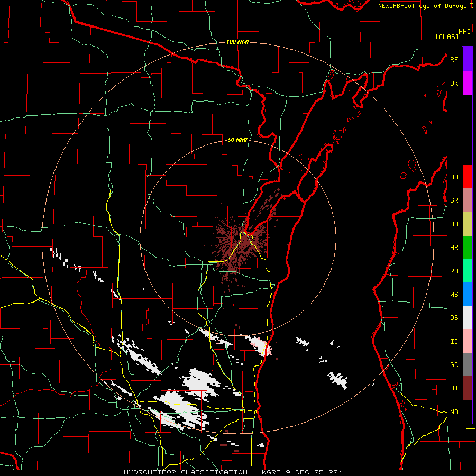
Task: Click the ND legend label
Action: [454, 412]
